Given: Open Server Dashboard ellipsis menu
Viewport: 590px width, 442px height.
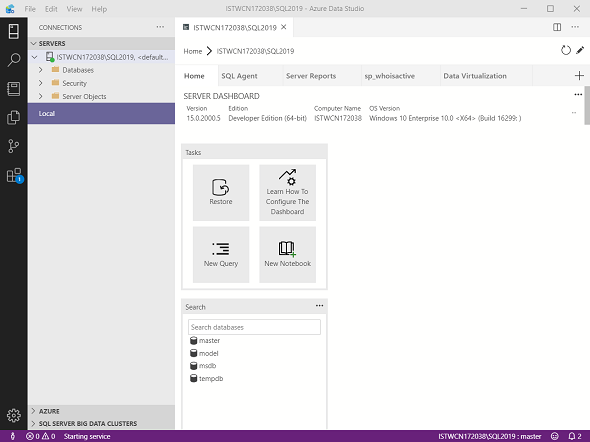Looking at the screenshot, I should pyautogui.click(x=578, y=94).
